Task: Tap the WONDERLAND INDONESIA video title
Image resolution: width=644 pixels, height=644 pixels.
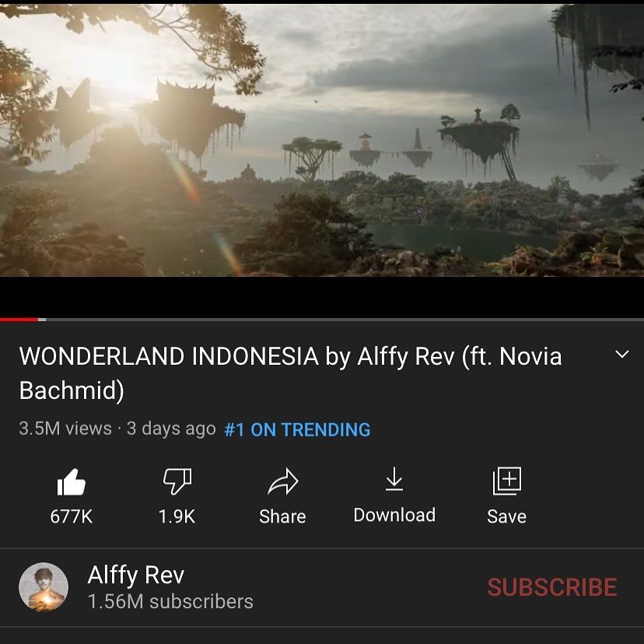Action: [x=290, y=373]
